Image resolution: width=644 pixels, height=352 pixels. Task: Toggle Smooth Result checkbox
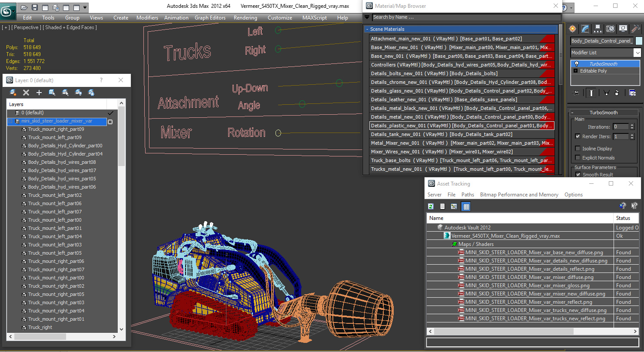tap(578, 174)
